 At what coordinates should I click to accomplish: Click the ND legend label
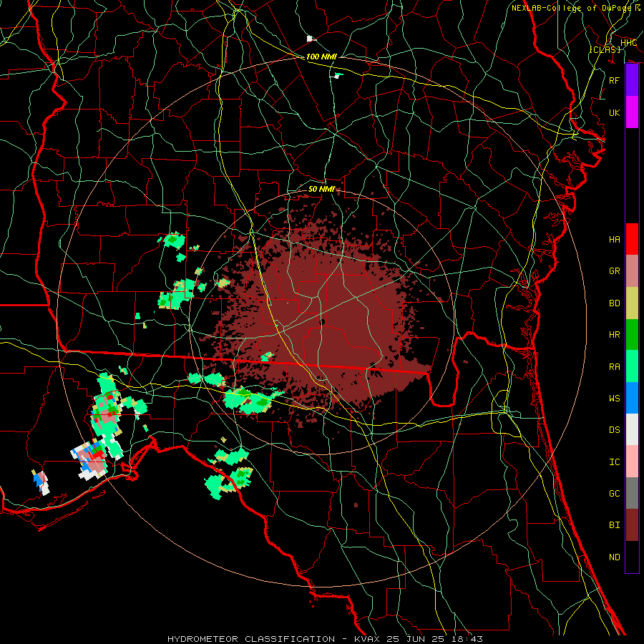pyautogui.click(x=614, y=557)
